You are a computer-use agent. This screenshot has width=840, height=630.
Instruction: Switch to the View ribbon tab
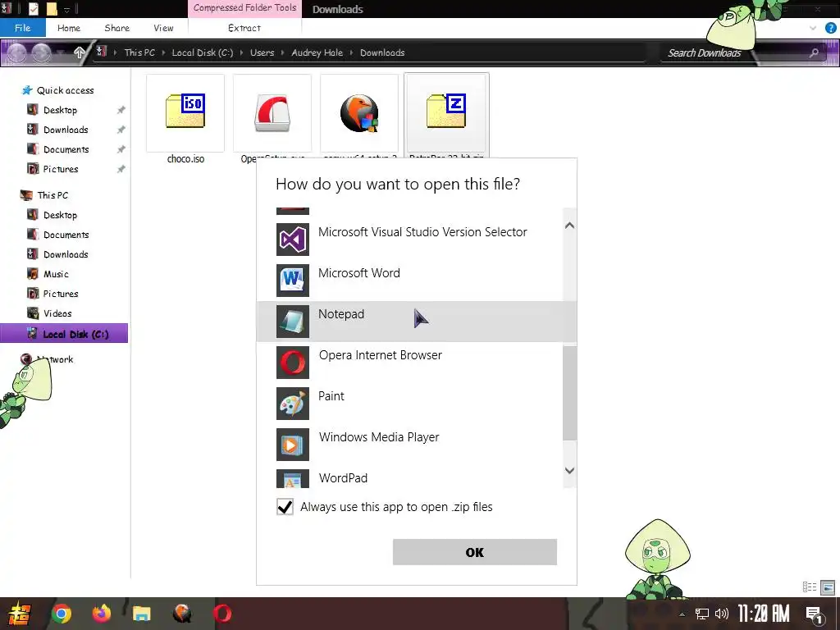[163, 28]
